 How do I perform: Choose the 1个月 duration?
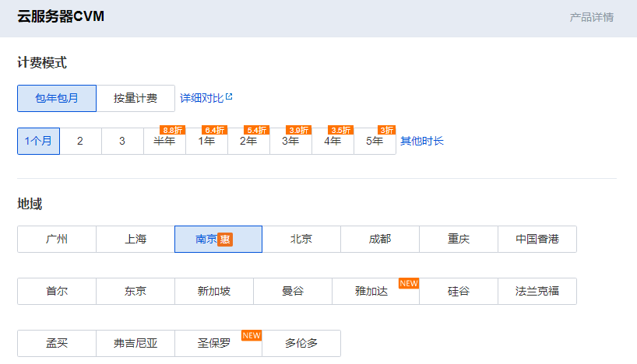click(39, 142)
